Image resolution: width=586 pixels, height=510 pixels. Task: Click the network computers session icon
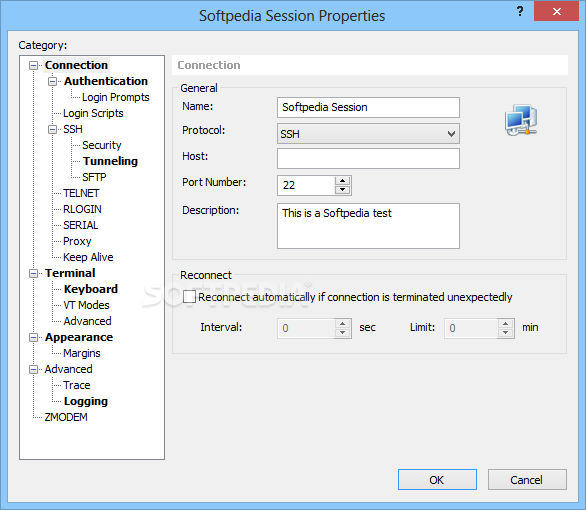[521, 120]
